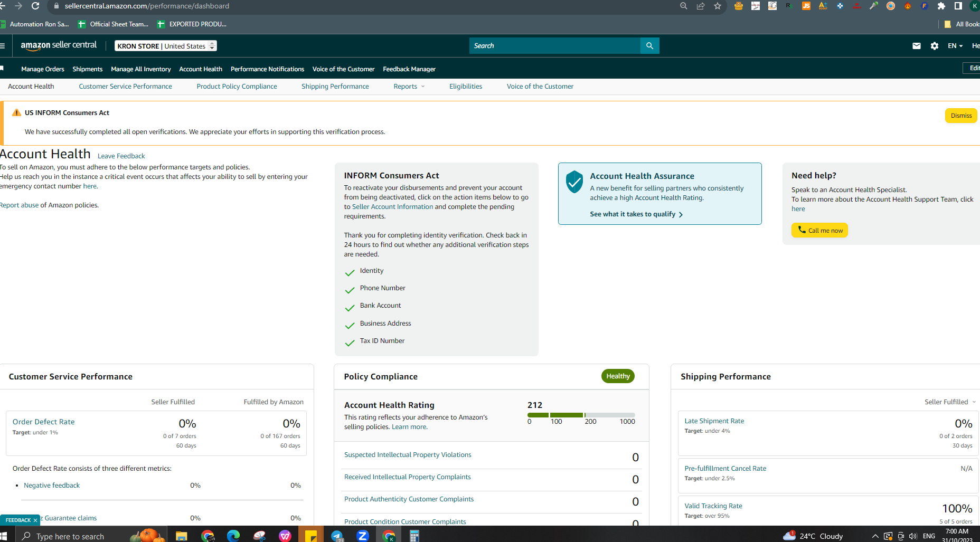
Task: Open Sticky Notes from the taskbar
Action: point(311,536)
